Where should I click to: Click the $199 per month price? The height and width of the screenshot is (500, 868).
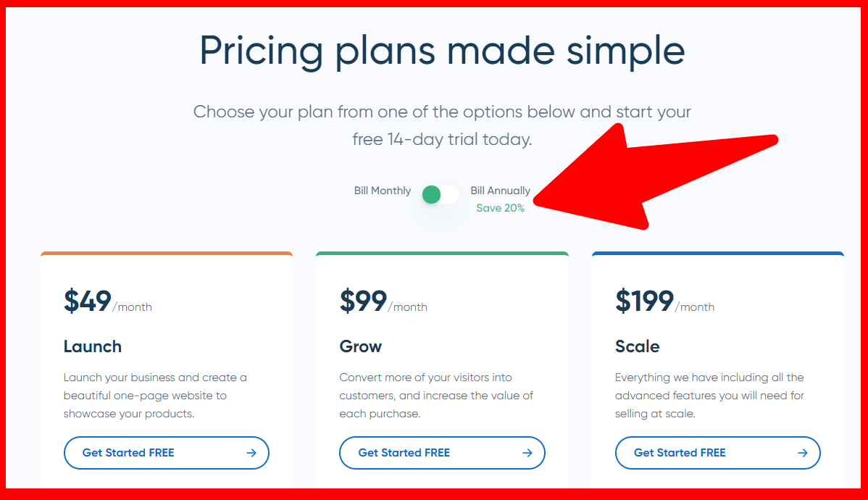pyautogui.click(x=664, y=301)
